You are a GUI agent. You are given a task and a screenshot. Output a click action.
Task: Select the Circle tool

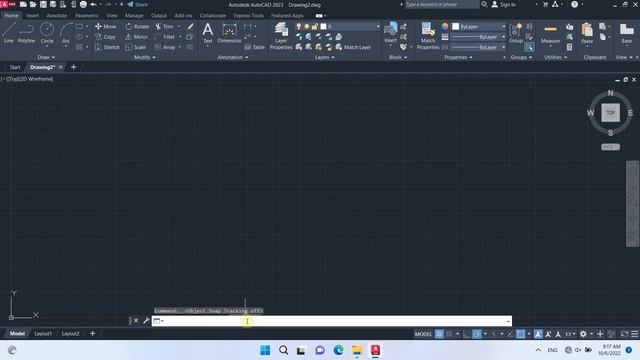[x=47, y=33]
